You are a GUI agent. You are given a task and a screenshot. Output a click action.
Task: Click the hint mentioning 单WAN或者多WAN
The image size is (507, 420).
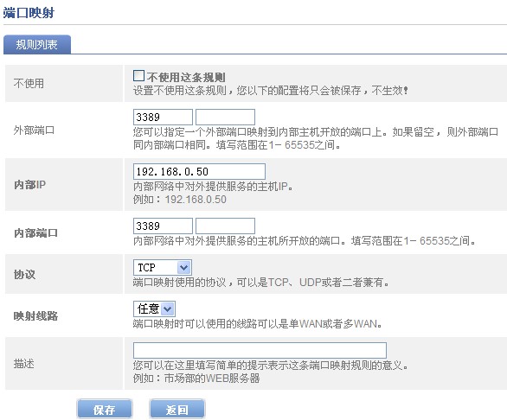258,324
